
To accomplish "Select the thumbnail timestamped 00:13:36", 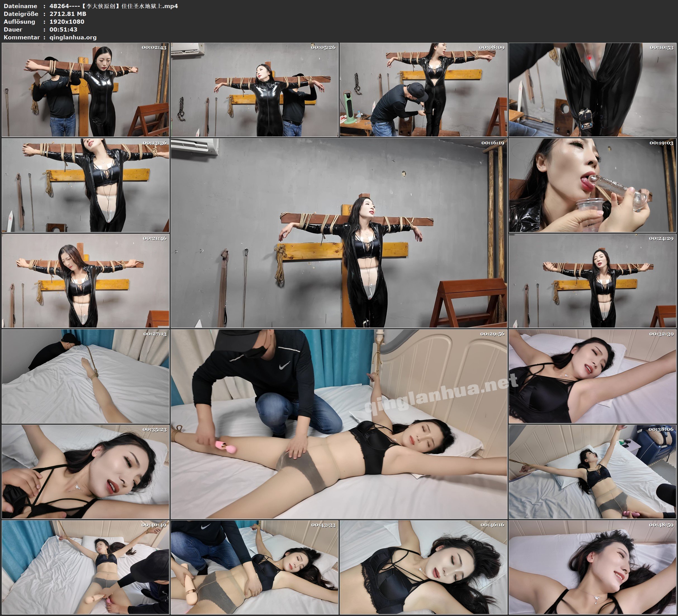I will tap(85, 185).
